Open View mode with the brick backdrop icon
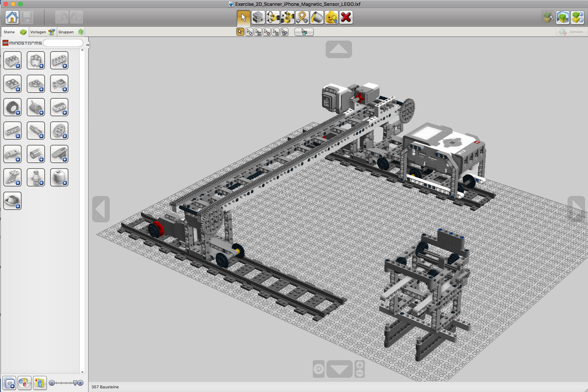The height and width of the screenshot is (392, 588). [x=563, y=17]
